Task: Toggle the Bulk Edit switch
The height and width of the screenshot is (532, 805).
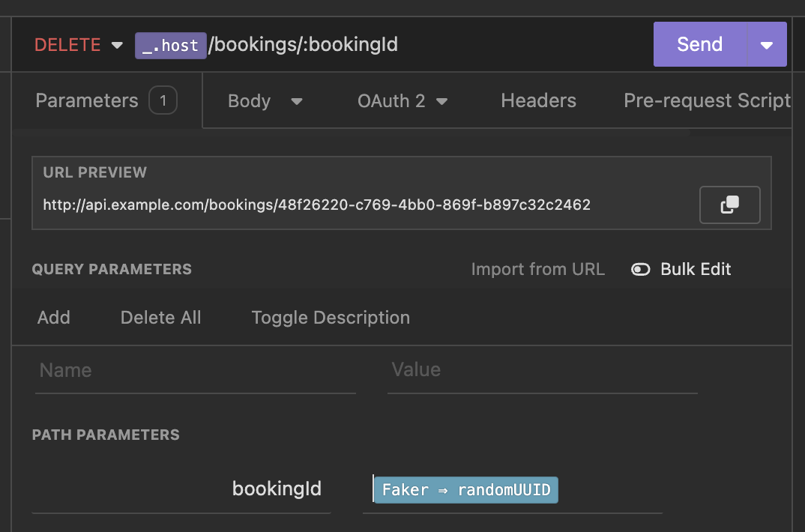Action: click(x=641, y=270)
